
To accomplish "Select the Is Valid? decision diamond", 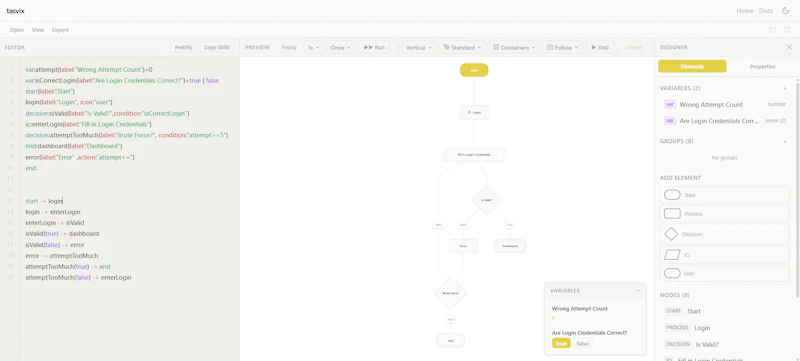I will 486,200.
